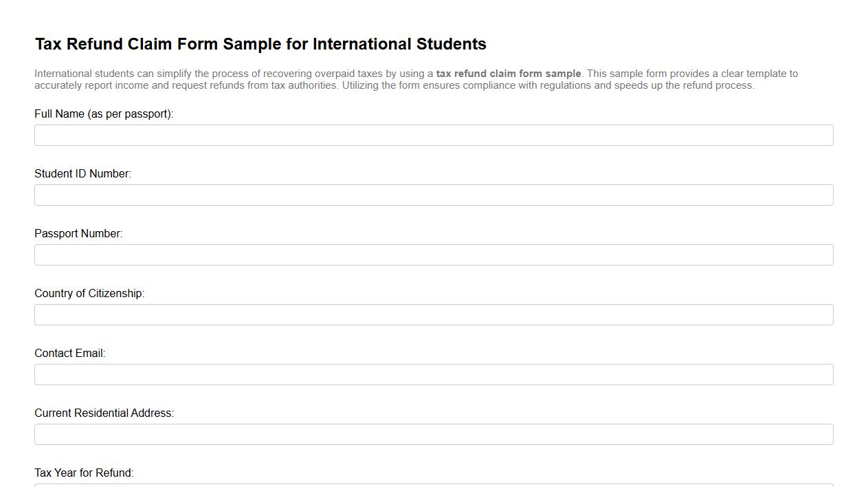Screen dimensions: 868x487
Task: Select the 'Country of Citizenship:' label
Action: (89, 293)
